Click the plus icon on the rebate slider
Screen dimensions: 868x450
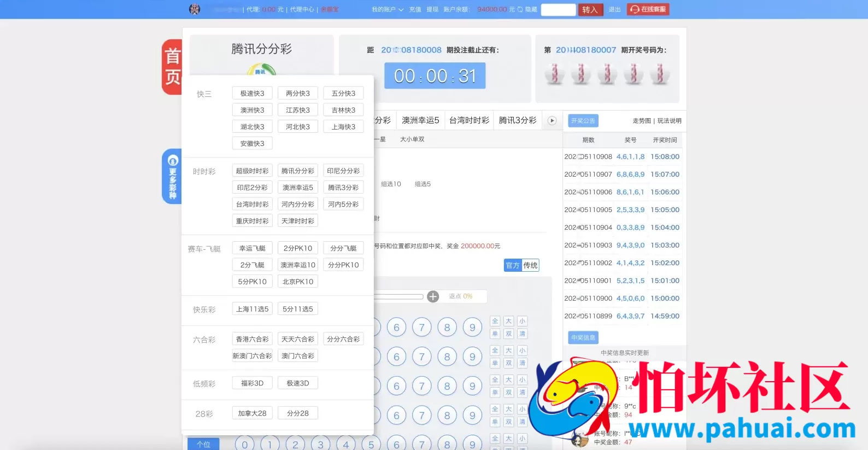click(x=433, y=296)
